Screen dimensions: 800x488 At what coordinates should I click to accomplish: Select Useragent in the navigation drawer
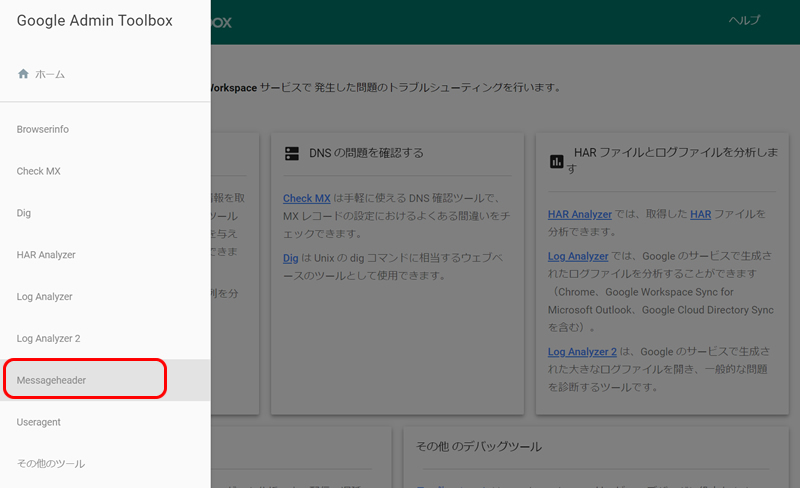[39, 423]
